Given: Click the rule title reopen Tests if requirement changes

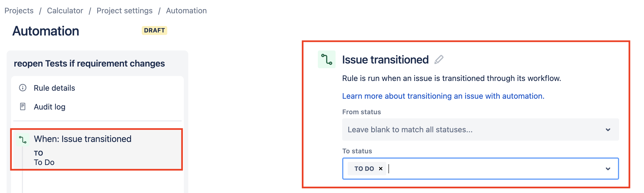Looking at the screenshot, I should point(89,64).
